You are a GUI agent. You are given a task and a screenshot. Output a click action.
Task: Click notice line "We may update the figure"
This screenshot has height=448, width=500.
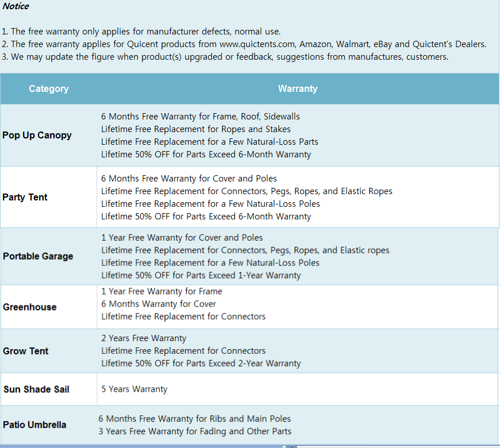225,57
